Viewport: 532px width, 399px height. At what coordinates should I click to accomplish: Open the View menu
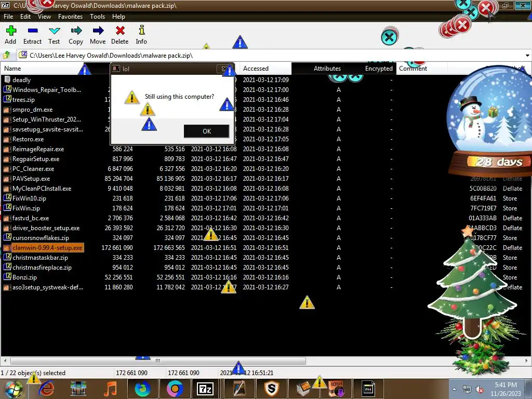coord(44,16)
